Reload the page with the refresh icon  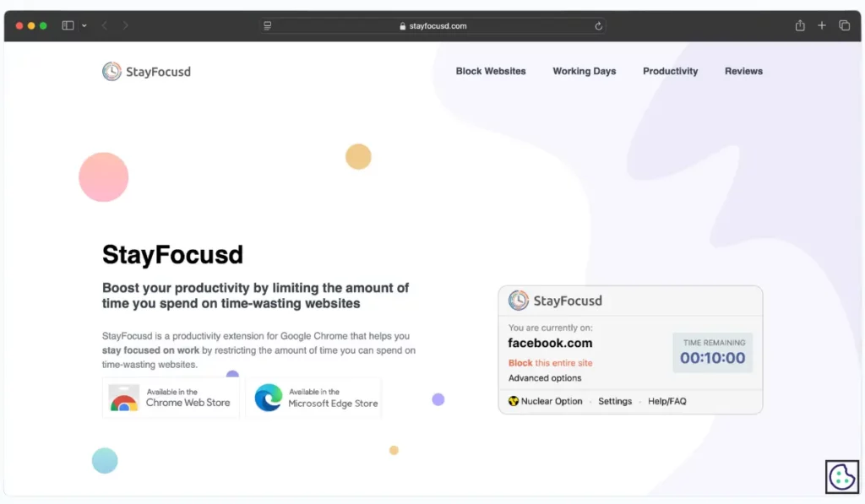pos(598,26)
